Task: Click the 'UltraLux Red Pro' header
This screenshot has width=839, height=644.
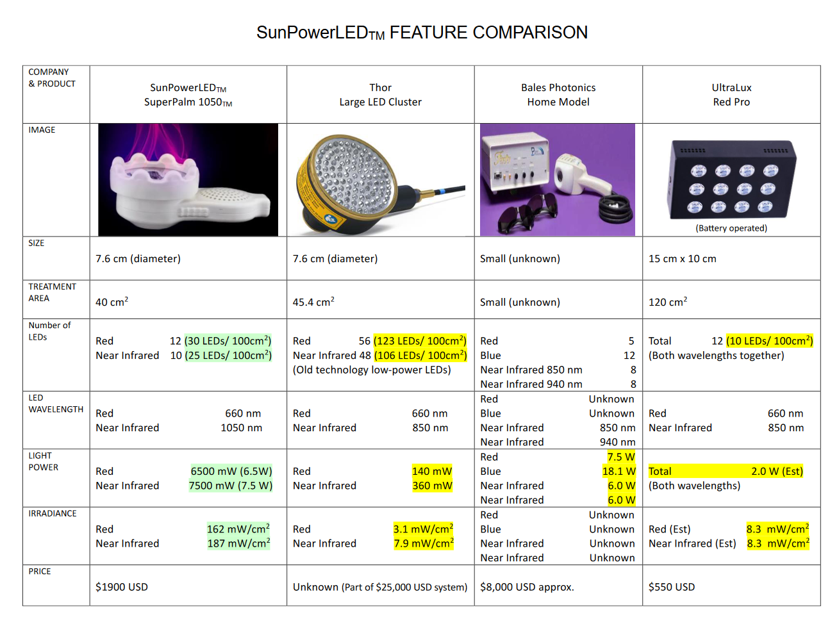Action: pyautogui.click(x=731, y=95)
